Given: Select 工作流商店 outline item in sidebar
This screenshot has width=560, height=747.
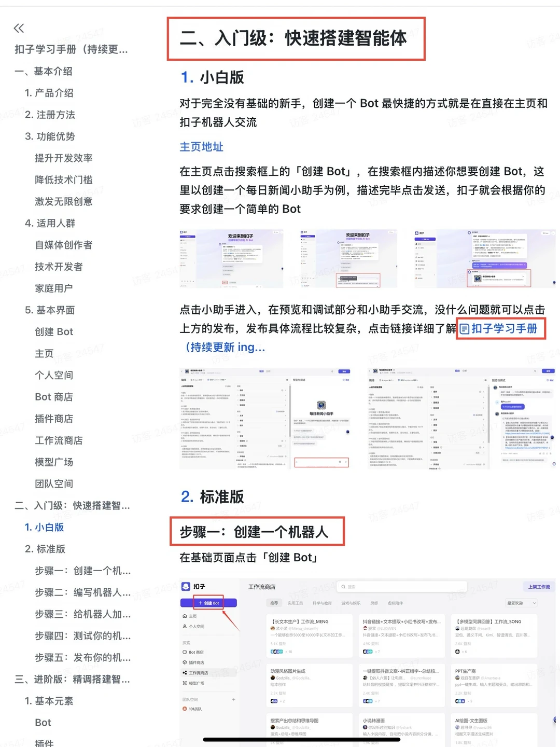Looking at the screenshot, I should [x=59, y=440].
